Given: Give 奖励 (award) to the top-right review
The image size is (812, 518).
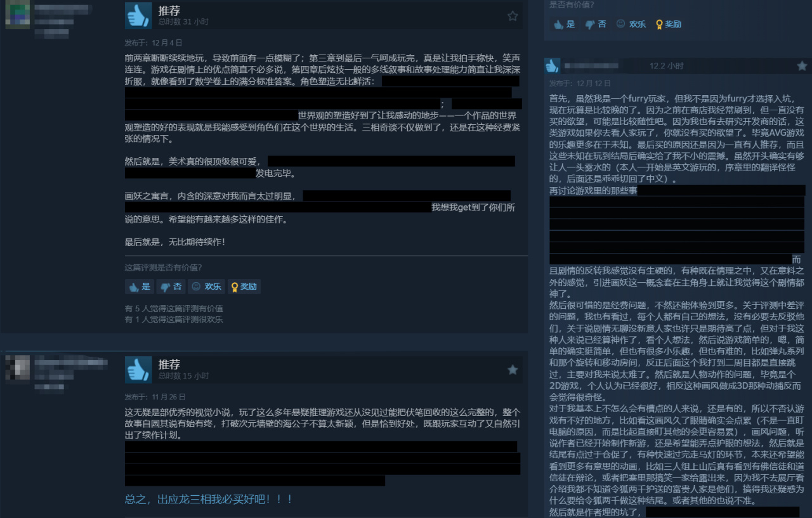Looking at the screenshot, I should [669, 24].
